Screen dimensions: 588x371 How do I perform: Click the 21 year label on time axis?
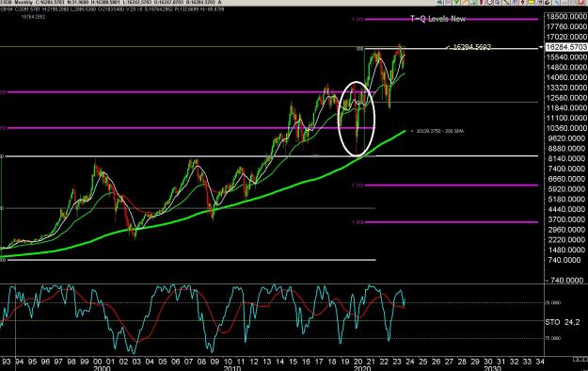371,362
